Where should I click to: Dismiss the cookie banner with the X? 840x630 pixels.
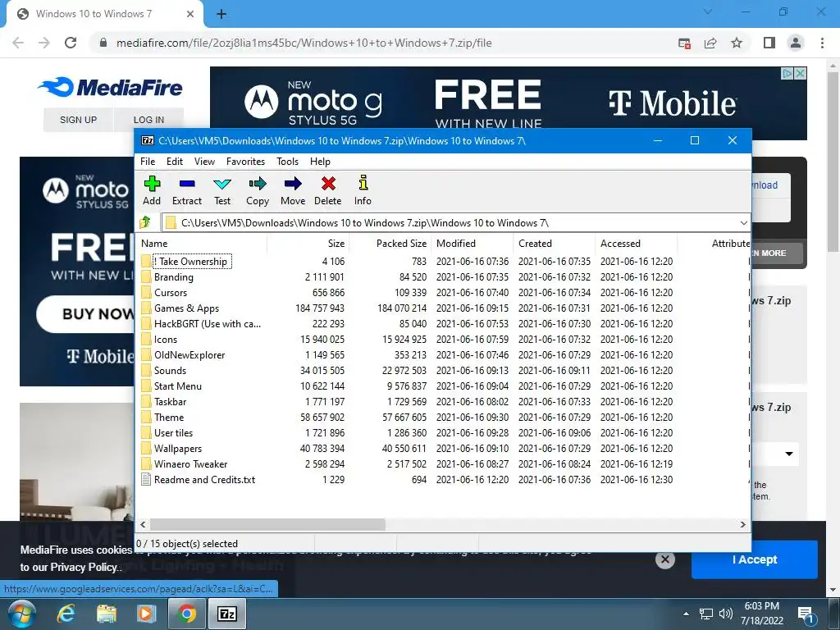click(x=664, y=559)
